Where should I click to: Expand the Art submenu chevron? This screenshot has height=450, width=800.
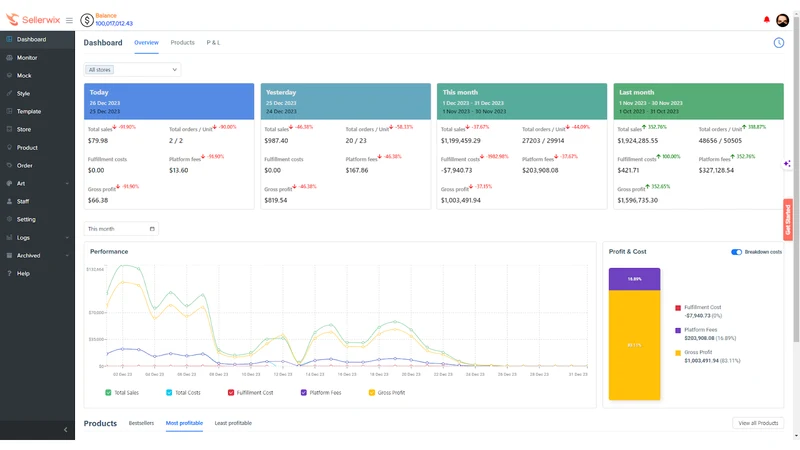click(x=67, y=184)
